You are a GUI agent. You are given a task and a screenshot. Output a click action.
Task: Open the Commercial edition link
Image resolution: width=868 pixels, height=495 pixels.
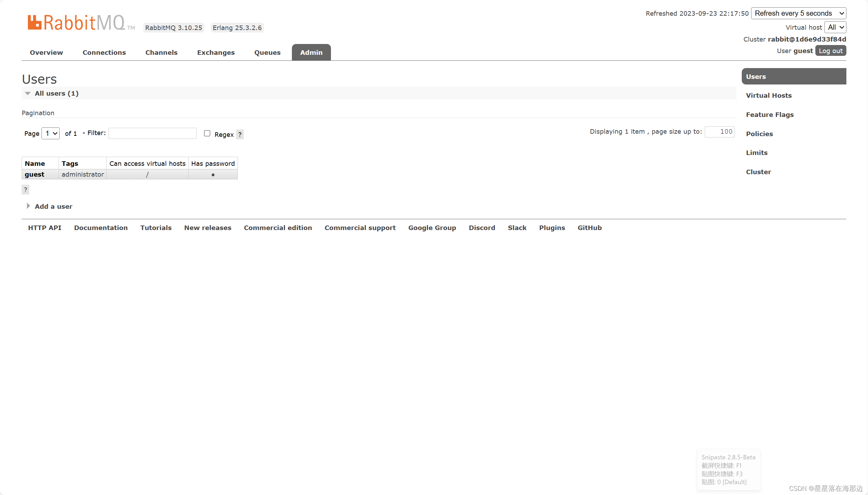(x=278, y=228)
